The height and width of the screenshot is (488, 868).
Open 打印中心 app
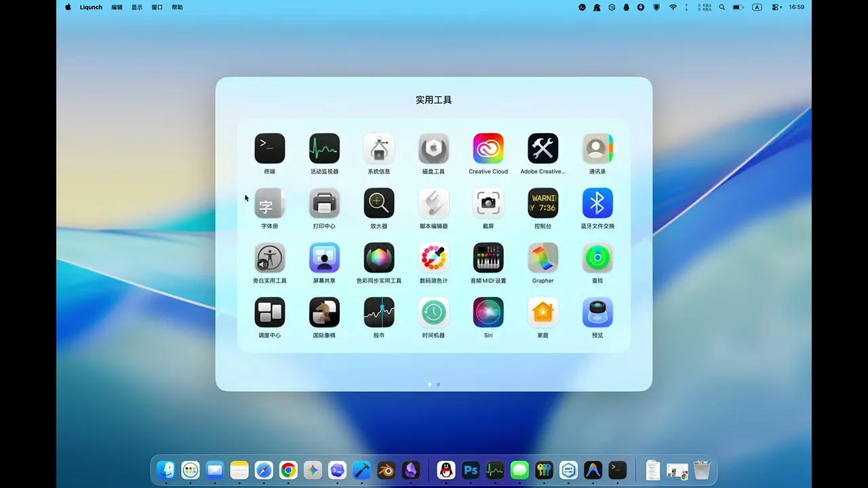pyautogui.click(x=324, y=203)
